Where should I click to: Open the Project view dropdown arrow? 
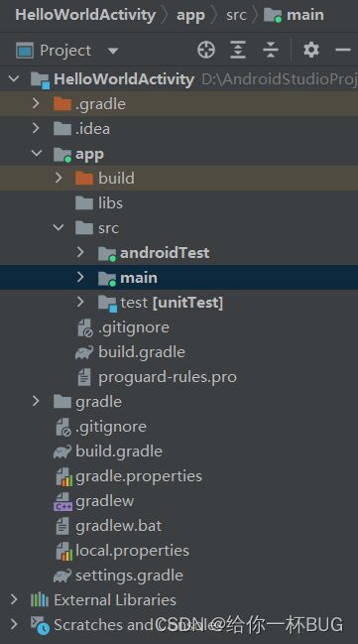pyautogui.click(x=112, y=52)
